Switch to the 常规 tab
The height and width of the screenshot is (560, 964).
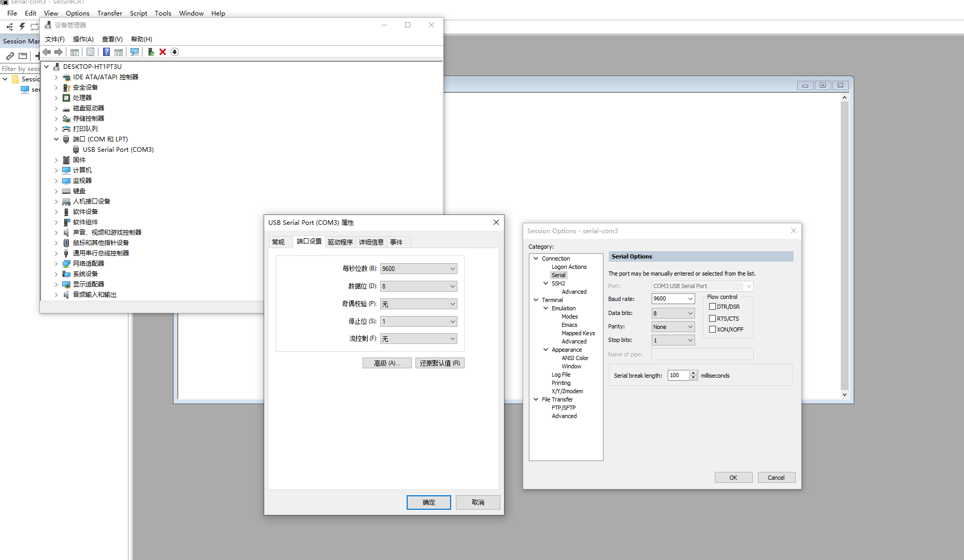click(279, 242)
